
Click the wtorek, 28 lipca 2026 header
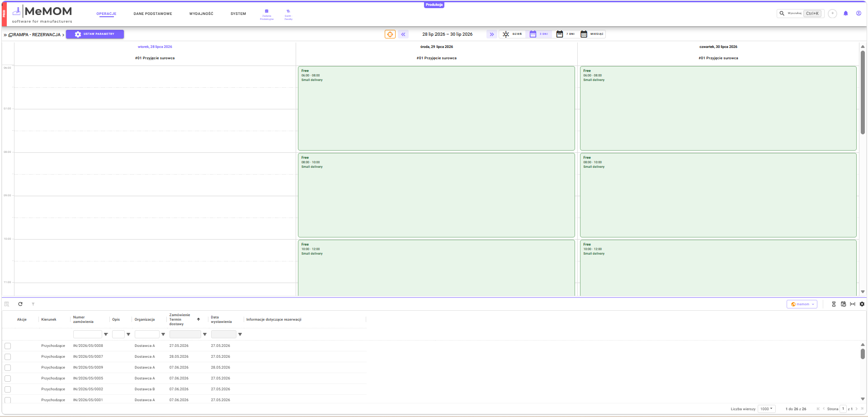coord(155,47)
